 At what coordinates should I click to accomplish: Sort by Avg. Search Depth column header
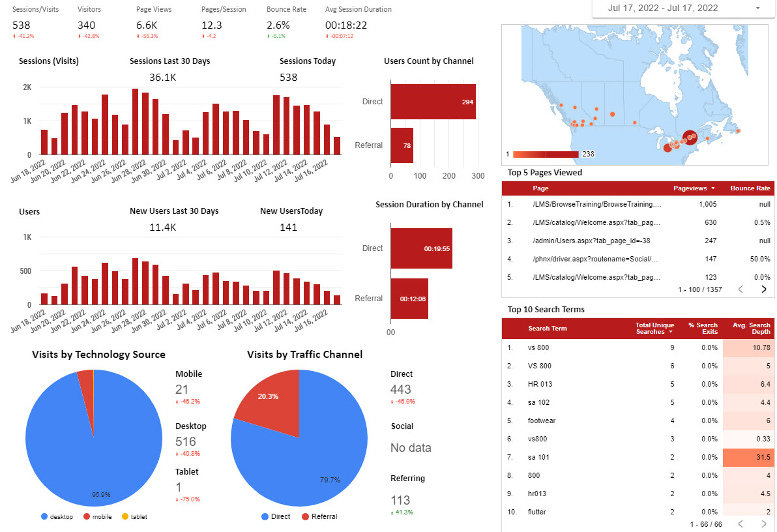click(x=750, y=328)
